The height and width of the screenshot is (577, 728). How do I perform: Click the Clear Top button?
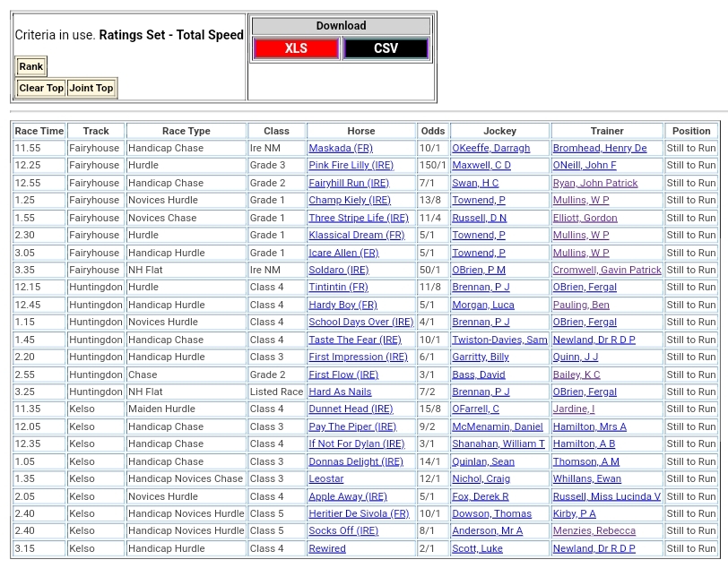[41, 88]
